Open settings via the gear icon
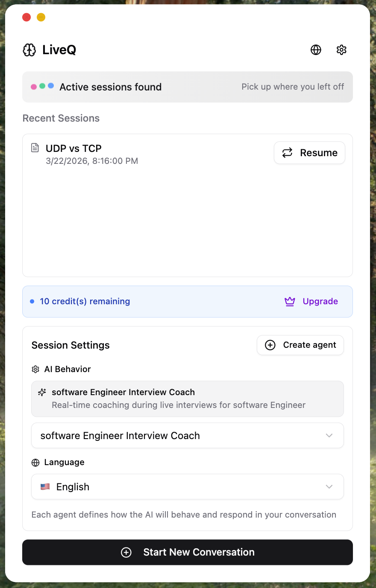376x588 pixels. click(341, 50)
